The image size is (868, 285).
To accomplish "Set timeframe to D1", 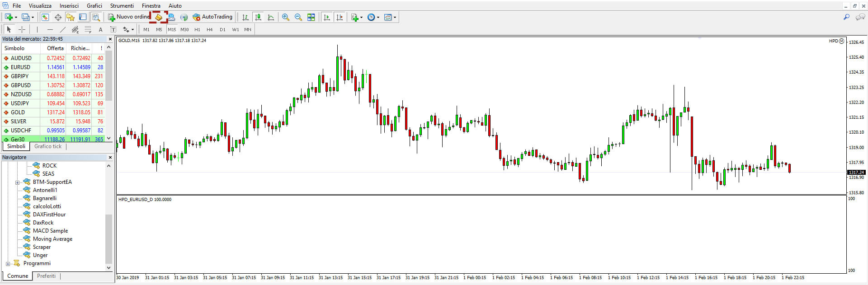I will [222, 29].
